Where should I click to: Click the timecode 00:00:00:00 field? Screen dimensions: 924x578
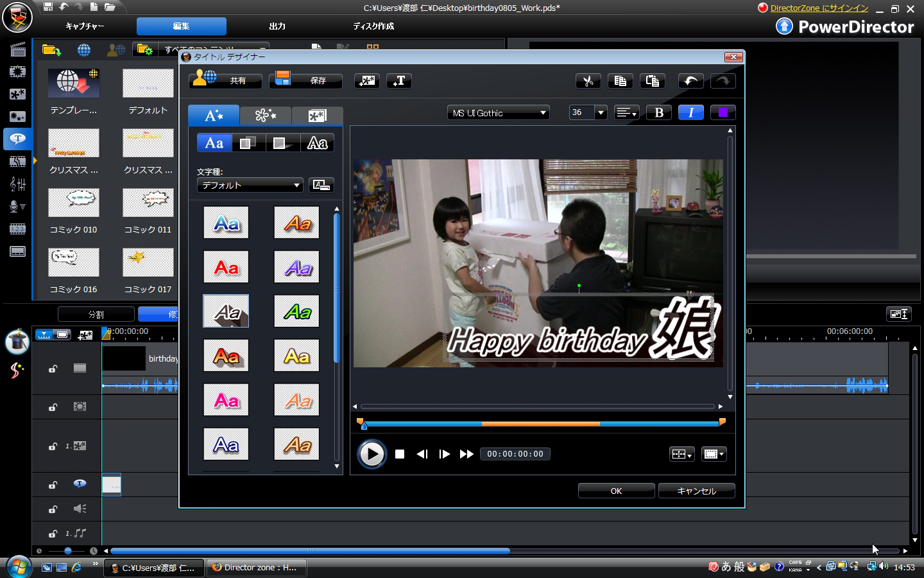[x=515, y=454]
